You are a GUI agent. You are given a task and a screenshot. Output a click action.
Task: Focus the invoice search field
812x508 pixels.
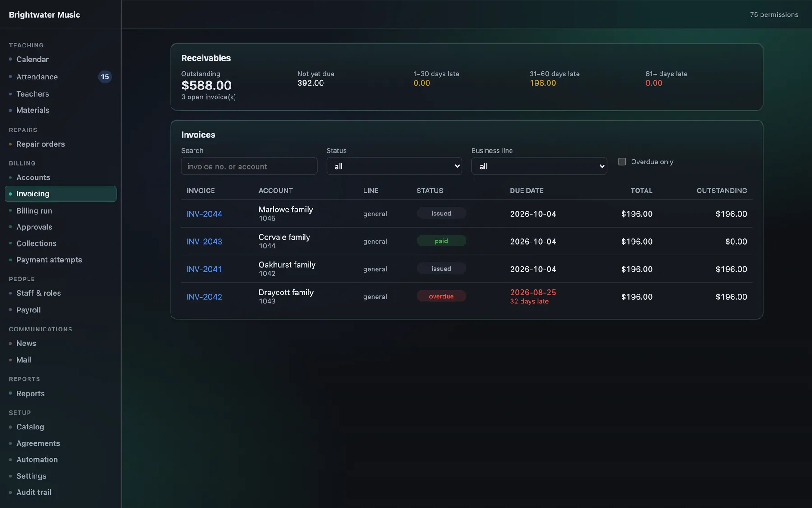coord(249,166)
